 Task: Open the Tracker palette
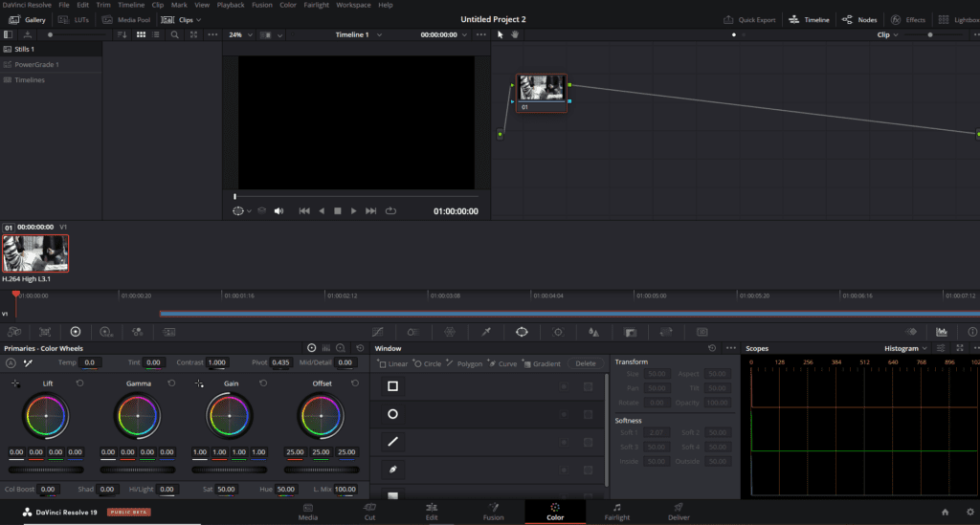(x=558, y=332)
